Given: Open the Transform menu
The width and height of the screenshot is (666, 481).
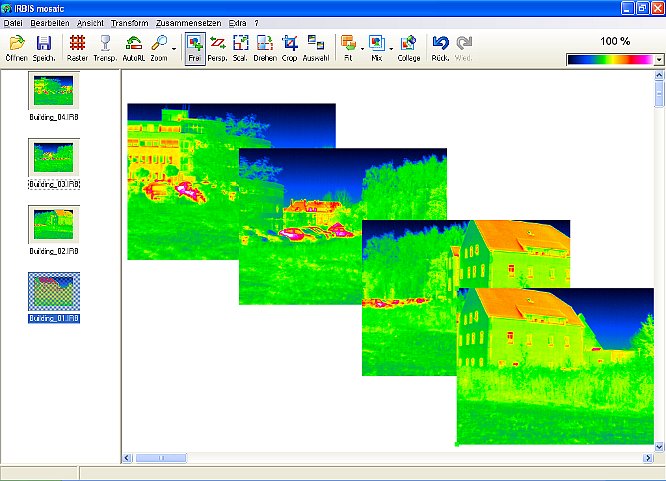Looking at the screenshot, I should coord(130,23).
